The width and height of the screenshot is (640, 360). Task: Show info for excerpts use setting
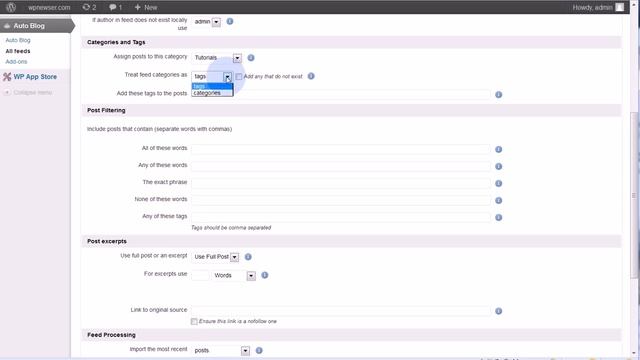tap(264, 275)
